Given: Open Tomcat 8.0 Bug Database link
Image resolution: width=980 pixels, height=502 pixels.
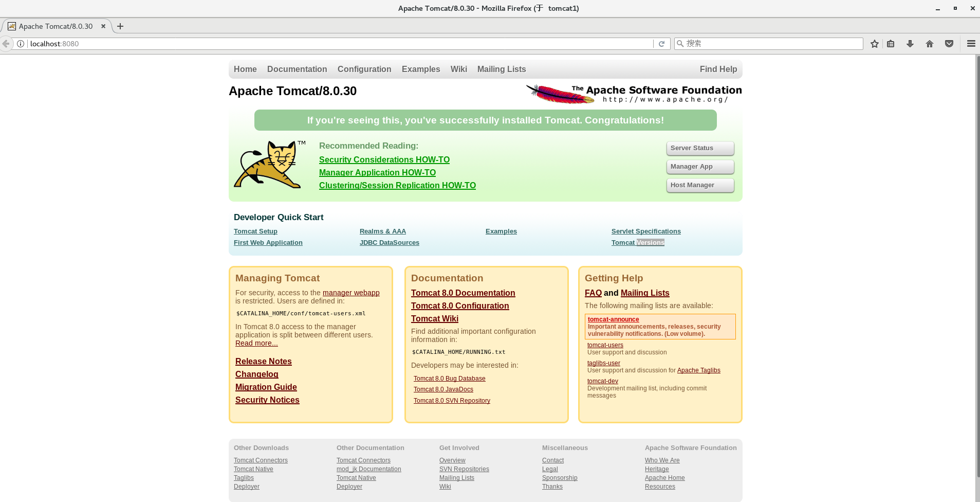Looking at the screenshot, I should coord(450,379).
